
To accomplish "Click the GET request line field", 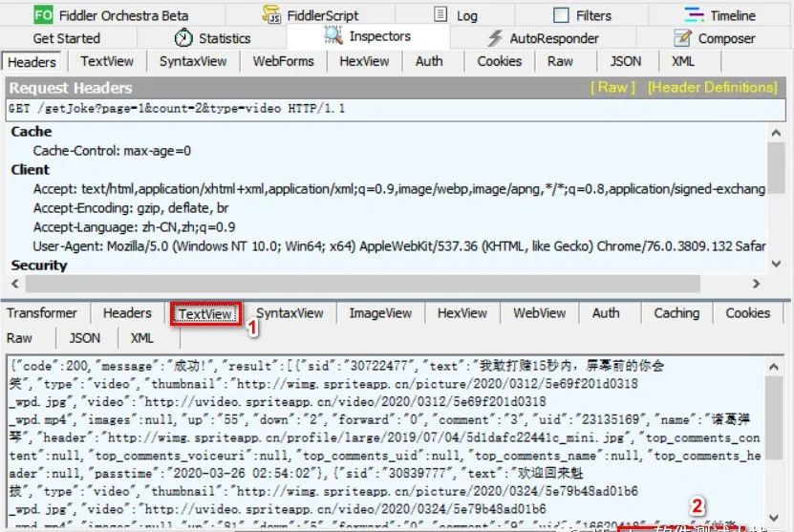I will 396,109.
